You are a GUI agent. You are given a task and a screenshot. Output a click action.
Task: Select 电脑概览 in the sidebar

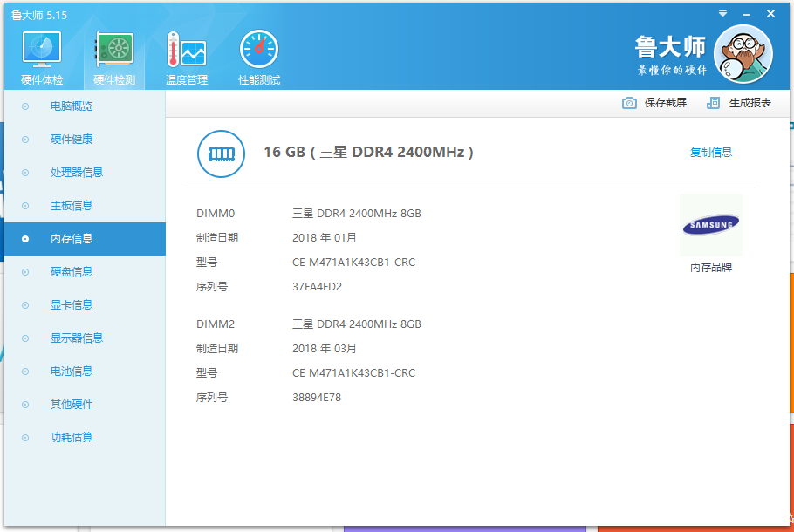click(86, 106)
